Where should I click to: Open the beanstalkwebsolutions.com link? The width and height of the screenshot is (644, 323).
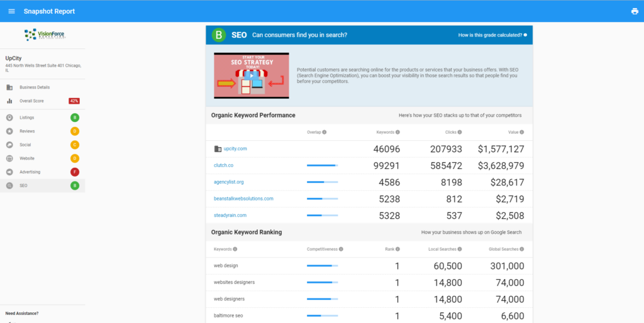tap(243, 199)
